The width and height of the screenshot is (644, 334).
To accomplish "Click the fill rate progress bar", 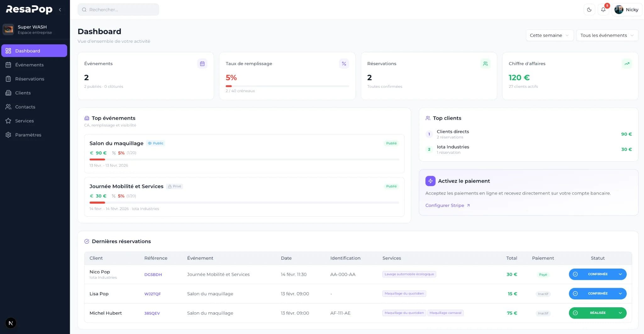I will pyautogui.click(x=287, y=86).
